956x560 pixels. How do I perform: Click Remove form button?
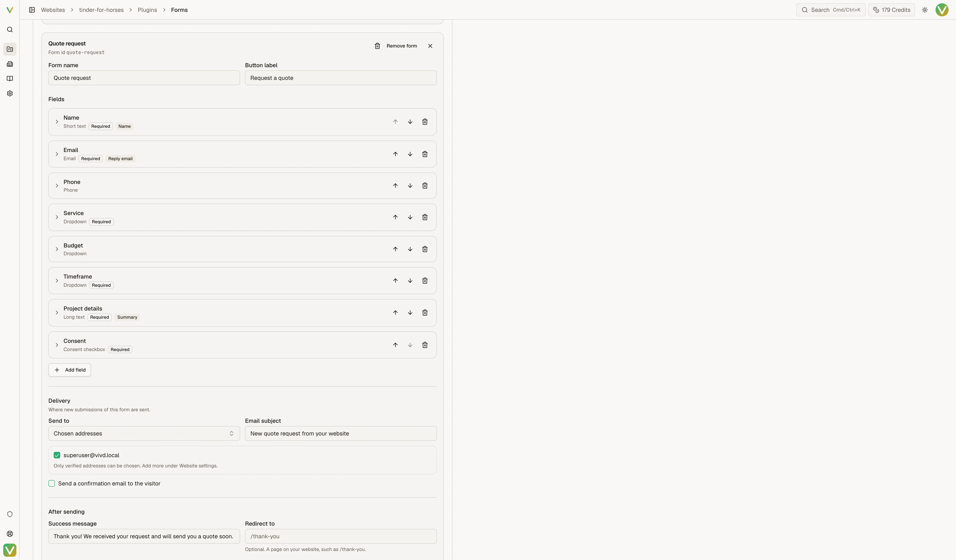click(396, 46)
